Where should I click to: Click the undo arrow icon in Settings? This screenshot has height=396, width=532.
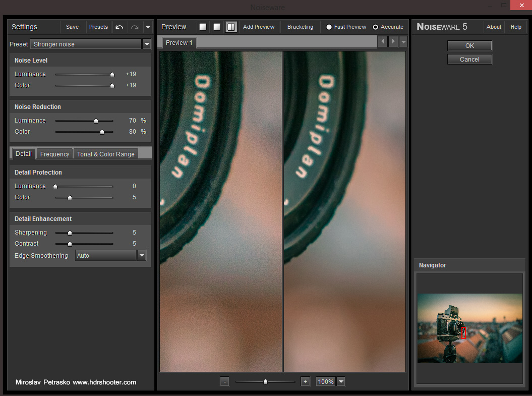[120, 27]
